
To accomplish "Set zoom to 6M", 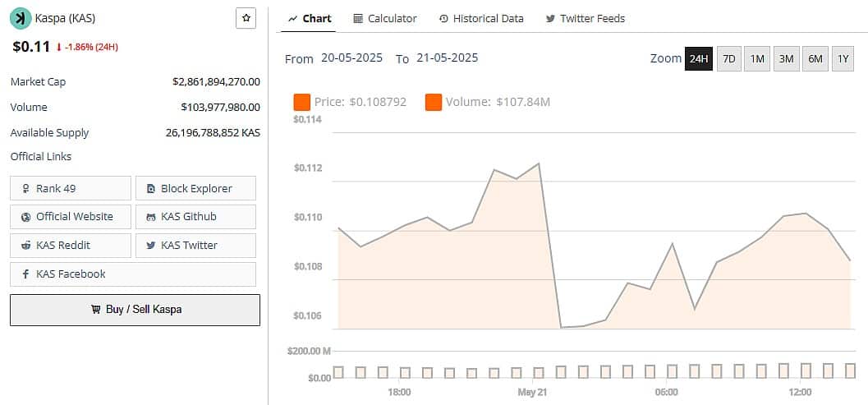I will pyautogui.click(x=815, y=58).
